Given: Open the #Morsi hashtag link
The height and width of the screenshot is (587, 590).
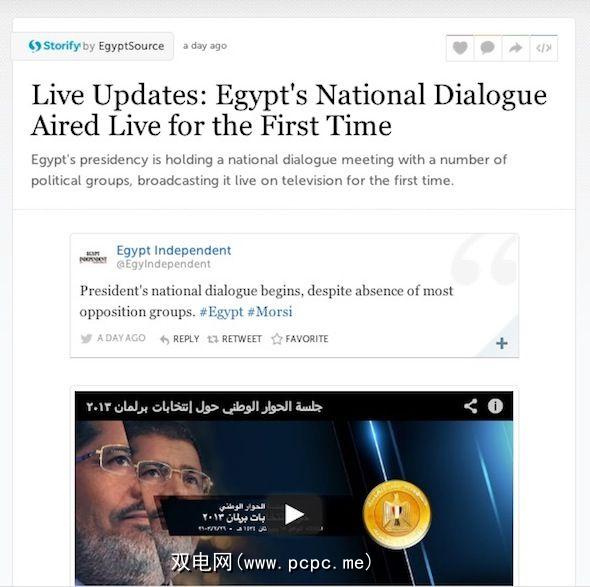Looking at the screenshot, I should click(x=269, y=312).
